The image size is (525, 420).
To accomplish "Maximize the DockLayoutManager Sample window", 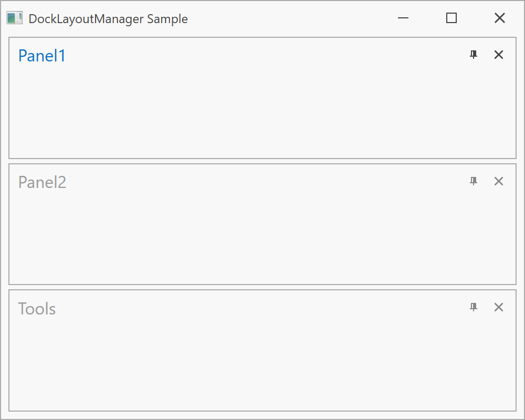I will [451, 18].
